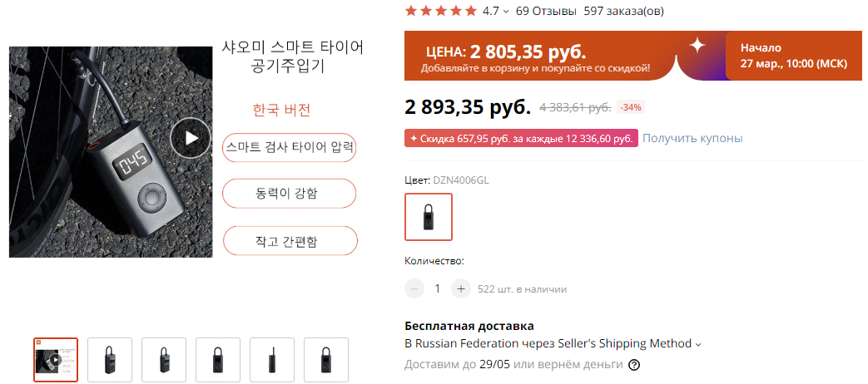
Task: Decrease quantity with the minus button
Action: (x=414, y=289)
